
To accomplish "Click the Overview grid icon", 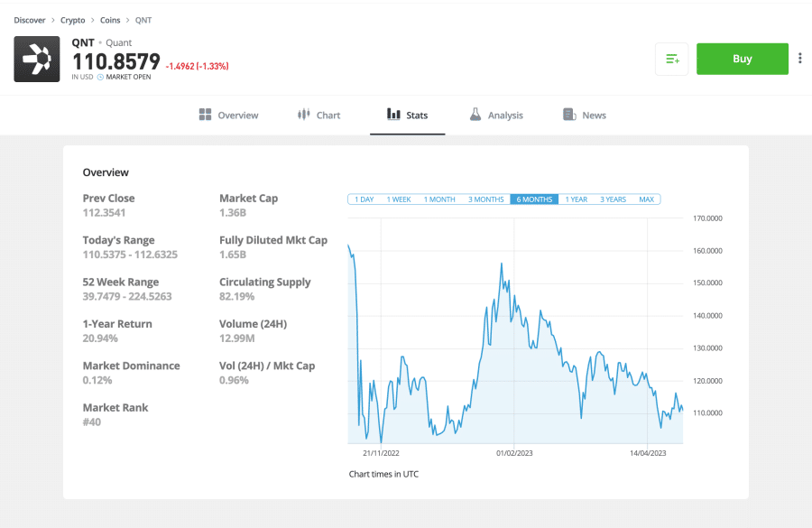I will coord(205,115).
